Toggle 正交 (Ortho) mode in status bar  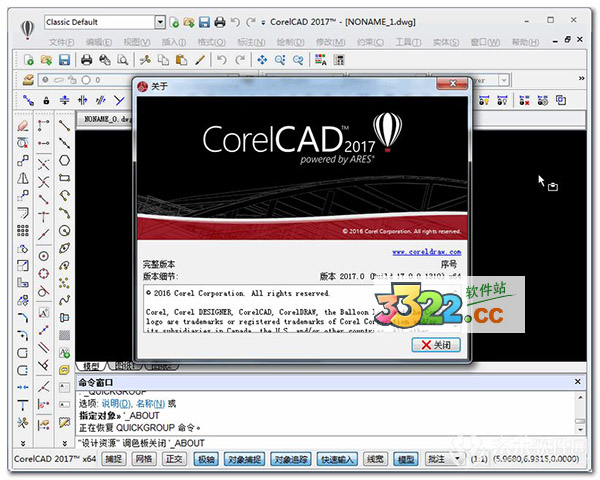tap(174, 459)
